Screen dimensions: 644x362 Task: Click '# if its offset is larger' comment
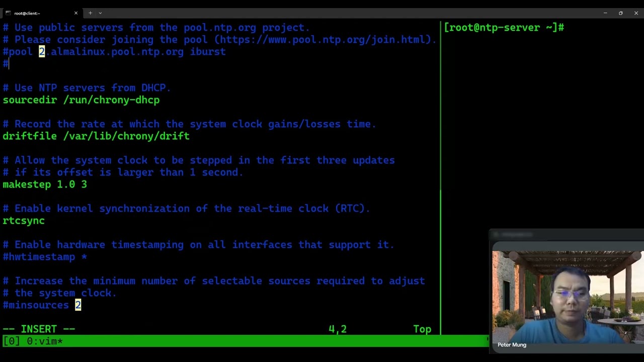point(123,172)
